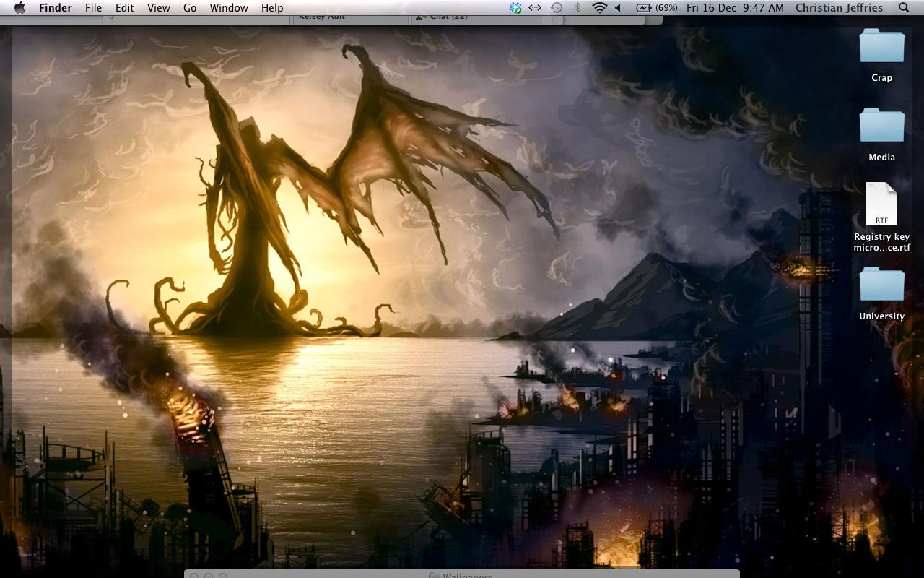Open the File menu
Viewport: 924px width, 578px height.
tap(93, 8)
